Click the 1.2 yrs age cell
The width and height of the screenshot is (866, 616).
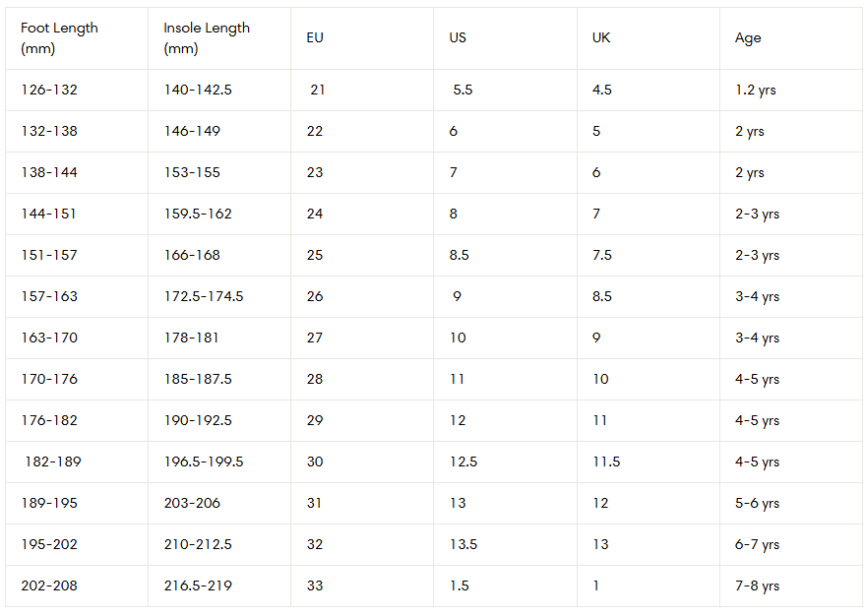tap(756, 90)
